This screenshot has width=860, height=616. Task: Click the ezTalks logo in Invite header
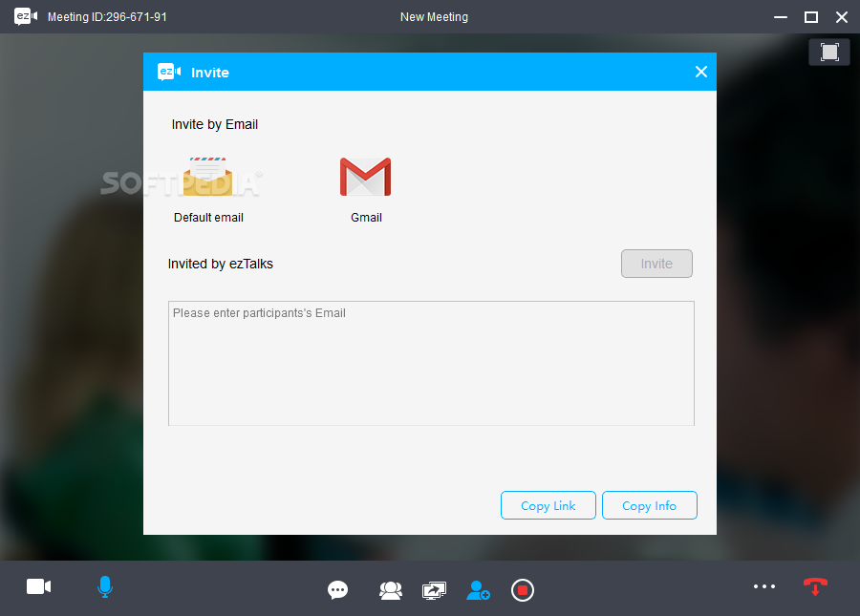(169, 72)
